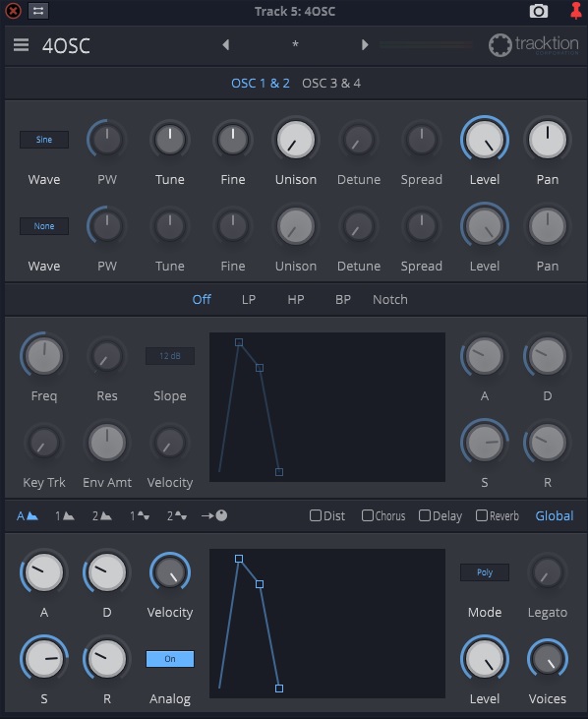Screen dimensions: 588x719
Task: Click oscillator 1 PW knob
Action: click(107, 140)
